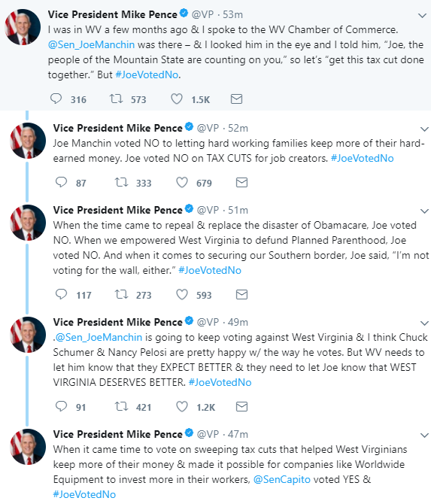Expand the options menu on the 49m tweet
The height and width of the screenshot is (504, 431).
click(x=424, y=323)
